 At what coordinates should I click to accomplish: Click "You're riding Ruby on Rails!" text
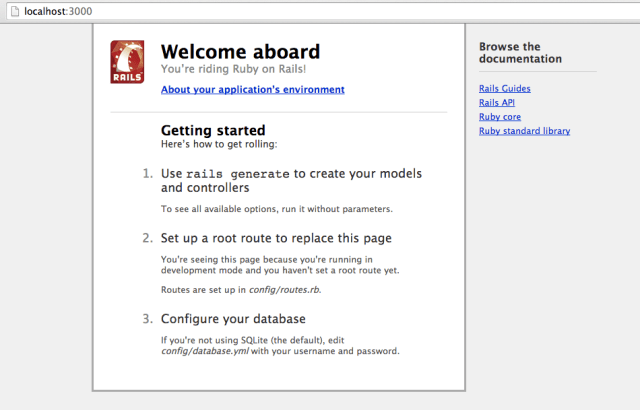(x=233, y=69)
